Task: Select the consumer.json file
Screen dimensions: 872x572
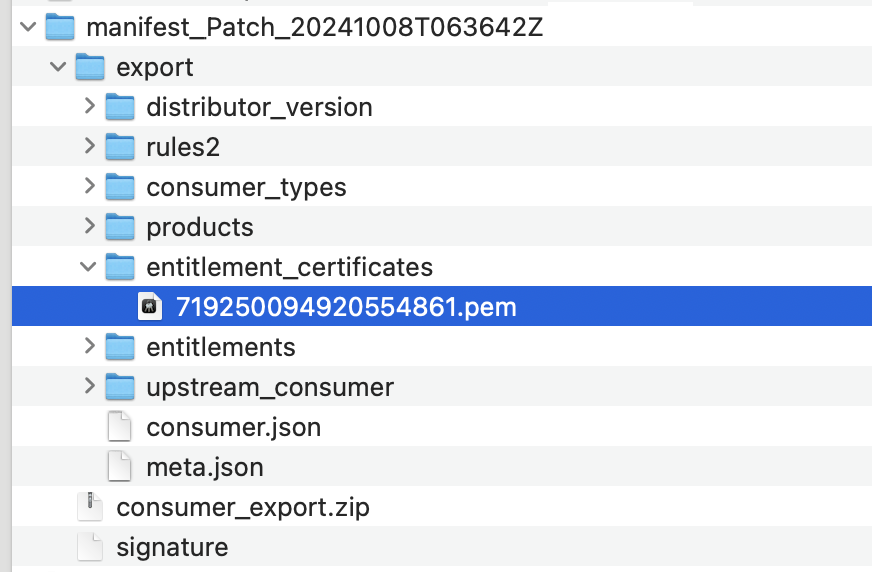Action: coord(233,427)
